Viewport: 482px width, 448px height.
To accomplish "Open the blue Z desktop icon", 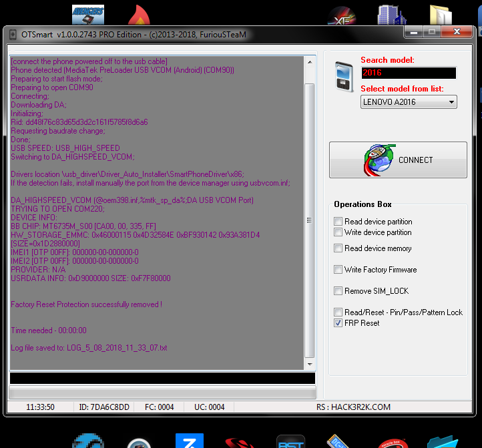I will click(x=190, y=441).
